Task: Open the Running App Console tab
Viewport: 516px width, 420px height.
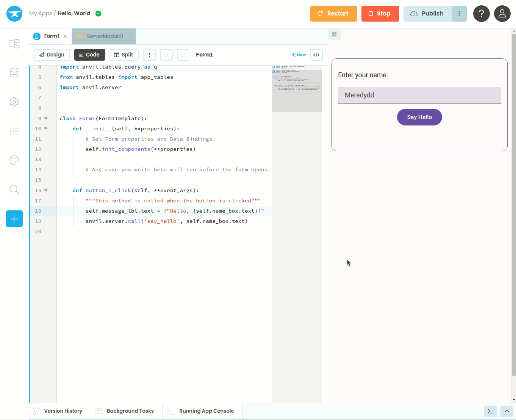Action: pos(202,411)
